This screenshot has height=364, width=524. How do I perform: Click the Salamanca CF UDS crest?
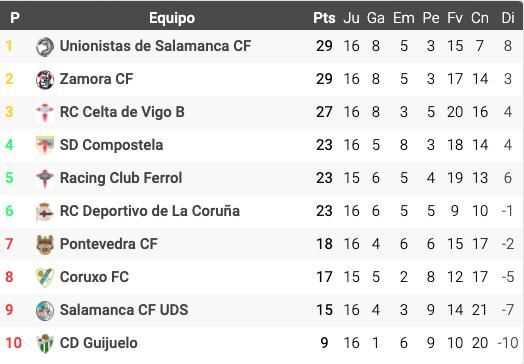(45, 311)
